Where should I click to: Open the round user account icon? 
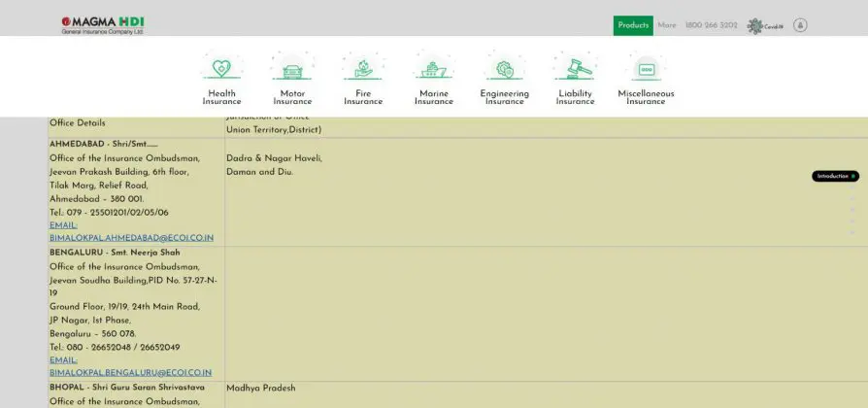[800, 25]
